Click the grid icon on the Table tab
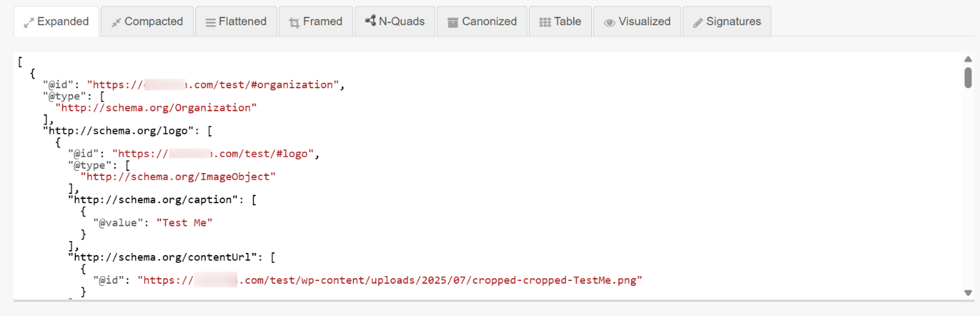This screenshot has width=980, height=316. click(x=545, y=22)
